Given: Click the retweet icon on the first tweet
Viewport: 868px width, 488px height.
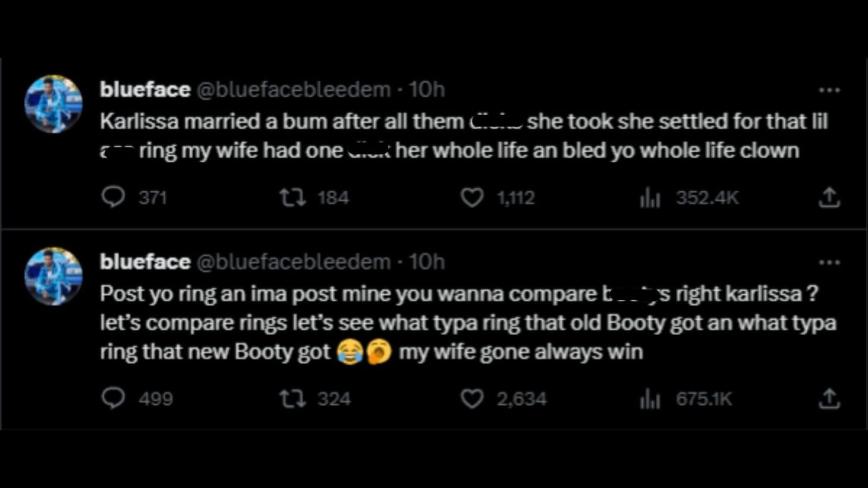Looking at the screenshot, I should point(293,197).
